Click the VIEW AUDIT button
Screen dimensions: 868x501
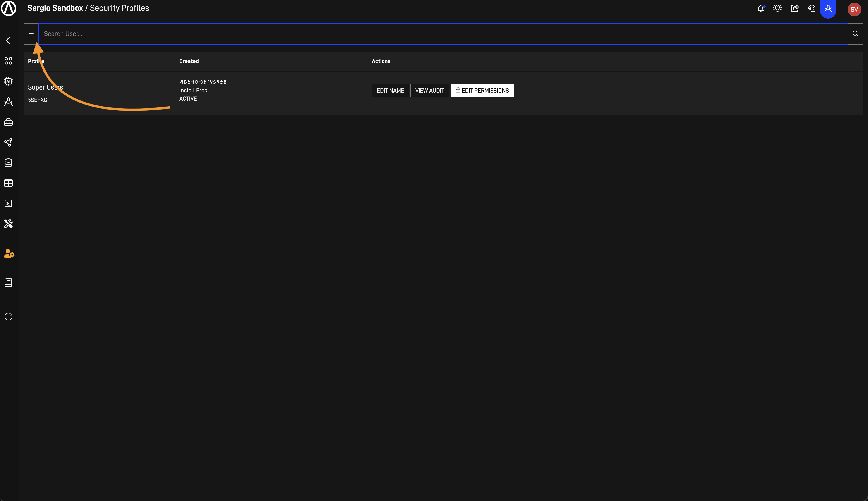429,91
